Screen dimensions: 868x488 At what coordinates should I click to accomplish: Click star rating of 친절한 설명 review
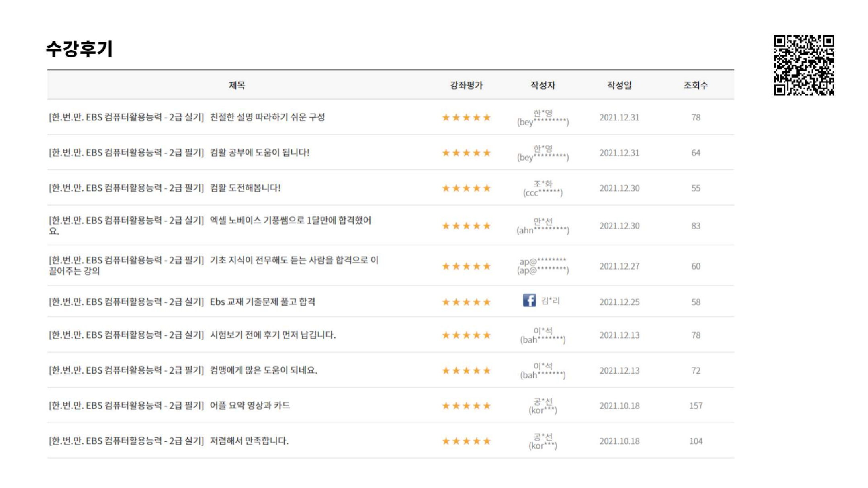pyautogui.click(x=466, y=118)
